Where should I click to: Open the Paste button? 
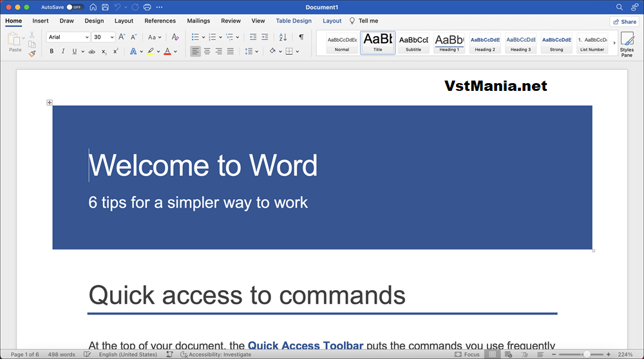tap(15, 42)
